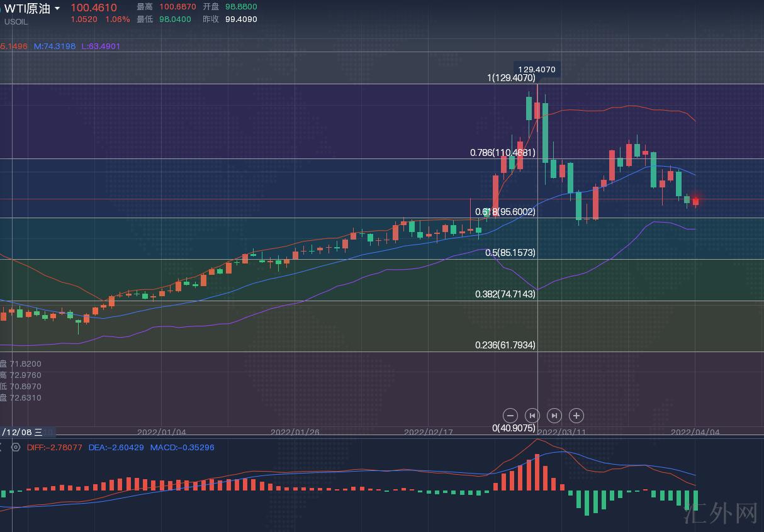The image size is (764, 532).
Task: Select the 0.382(74.7143) Fibonacci label
Action: [505, 294]
